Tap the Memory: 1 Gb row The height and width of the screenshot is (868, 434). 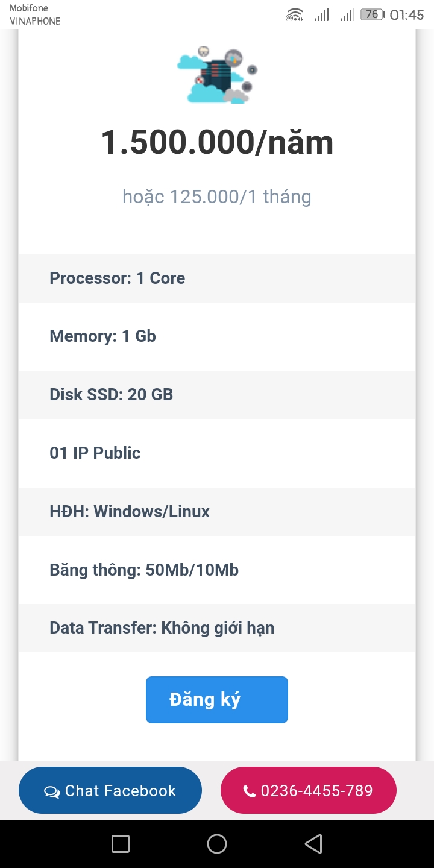(x=217, y=336)
